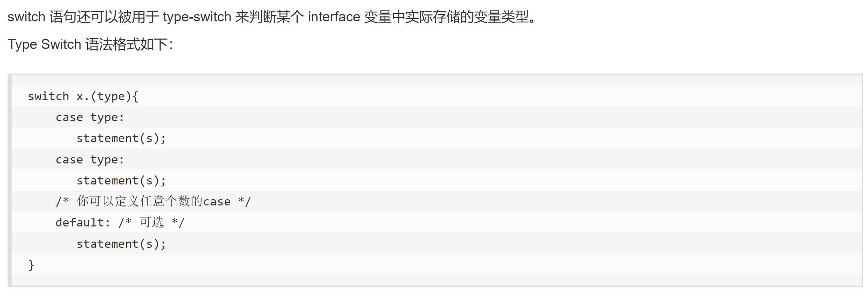Click the word "interface" in the first paragraph
Viewport: 868px width, 297px height.
pos(334,17)
